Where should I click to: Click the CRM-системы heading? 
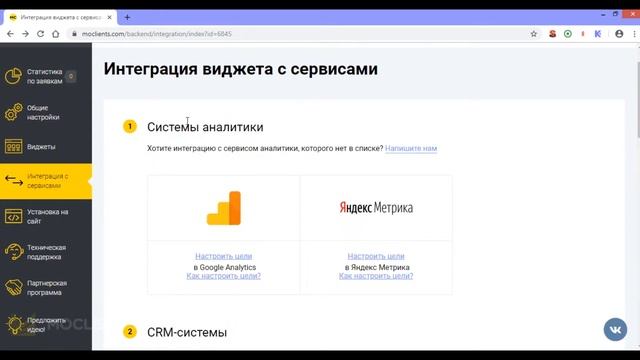coord(187,332)
